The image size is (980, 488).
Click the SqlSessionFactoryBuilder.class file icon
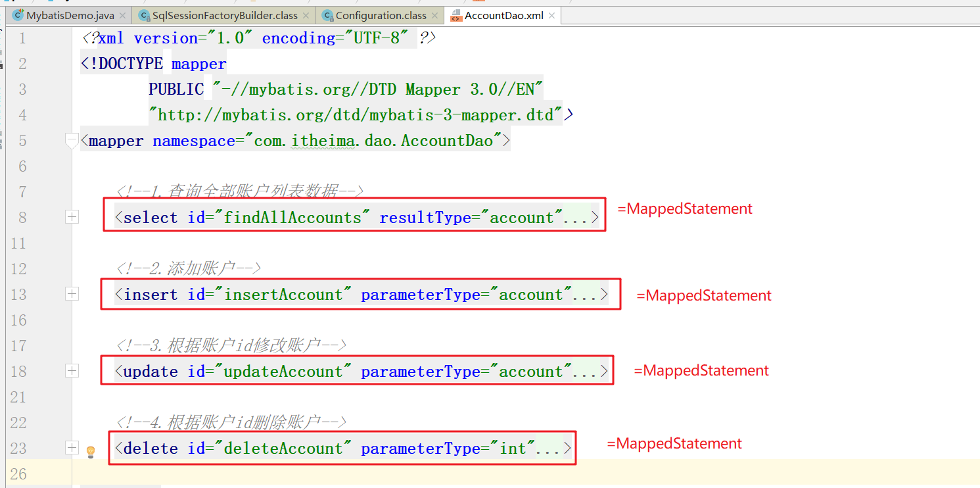[x=144, y=15]
